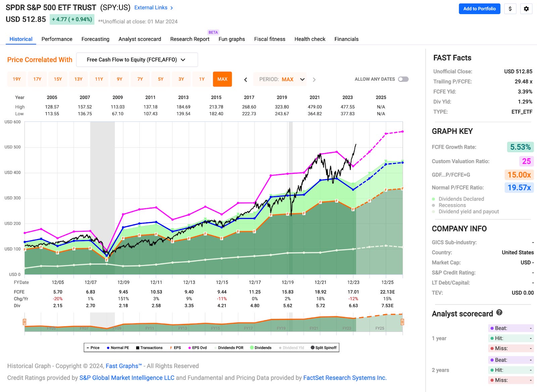This screenshot has height=392, width=537.
Task: Switch to the Performance tab
Action: [x=57, y=39]
